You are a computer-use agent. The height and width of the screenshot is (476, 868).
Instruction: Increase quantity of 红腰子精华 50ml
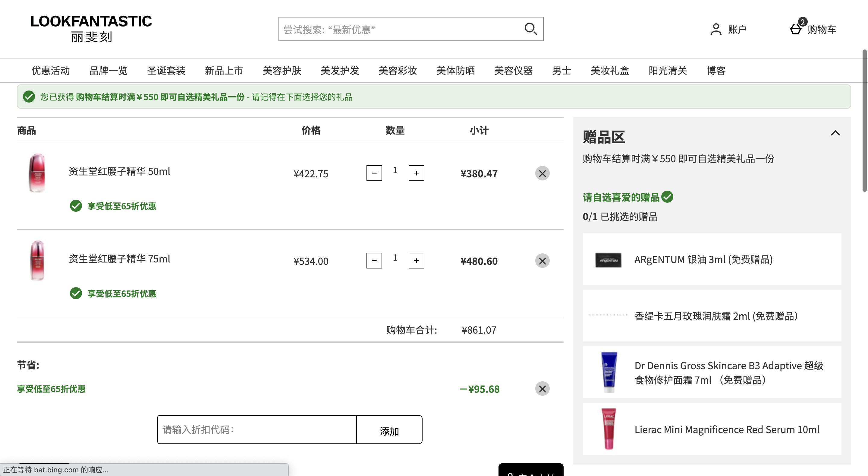click(x=417, y=173)
